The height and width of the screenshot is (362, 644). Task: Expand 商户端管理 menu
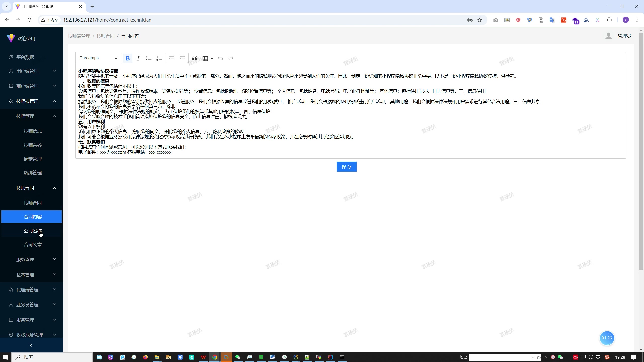tap(31, 86)
